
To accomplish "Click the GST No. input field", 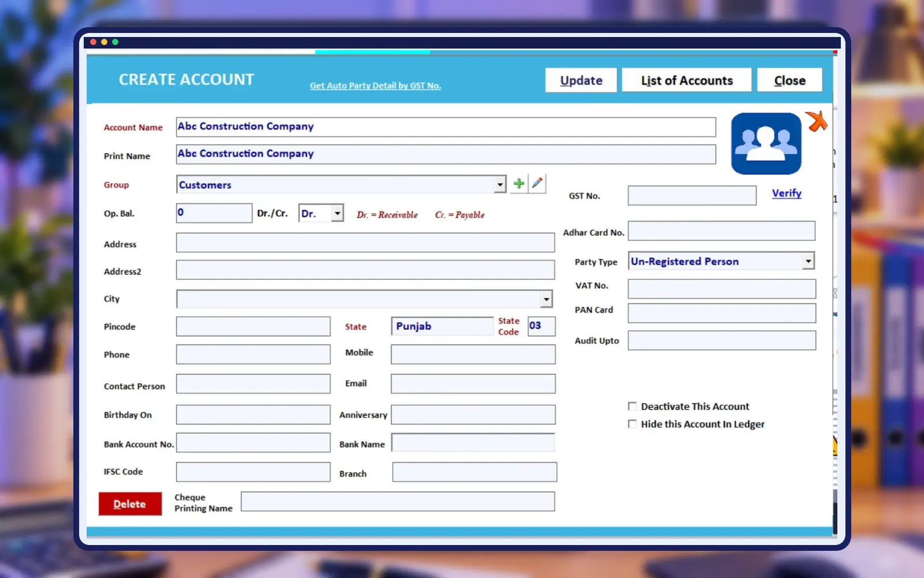I will tap(692, 195).
